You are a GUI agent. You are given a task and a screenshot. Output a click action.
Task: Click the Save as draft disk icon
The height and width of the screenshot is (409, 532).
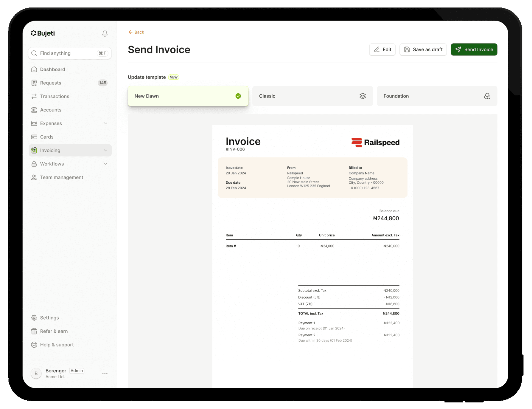(x=407, y=49)
